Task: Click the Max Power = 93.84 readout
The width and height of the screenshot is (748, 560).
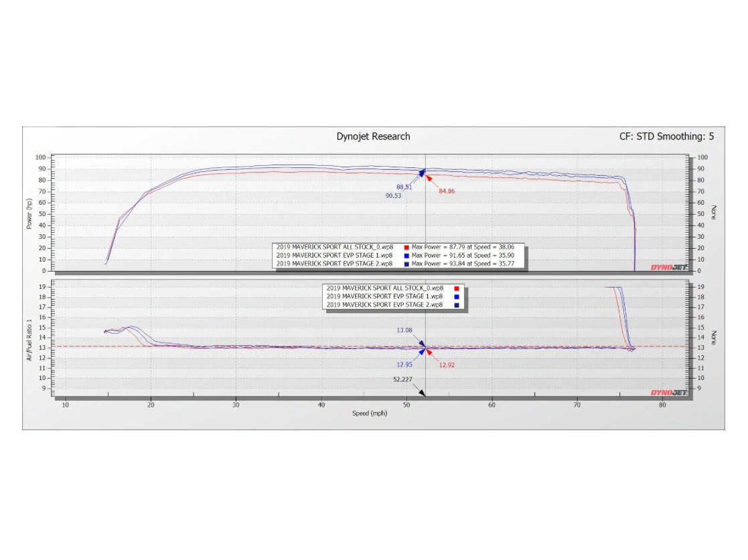Action: 467,264
